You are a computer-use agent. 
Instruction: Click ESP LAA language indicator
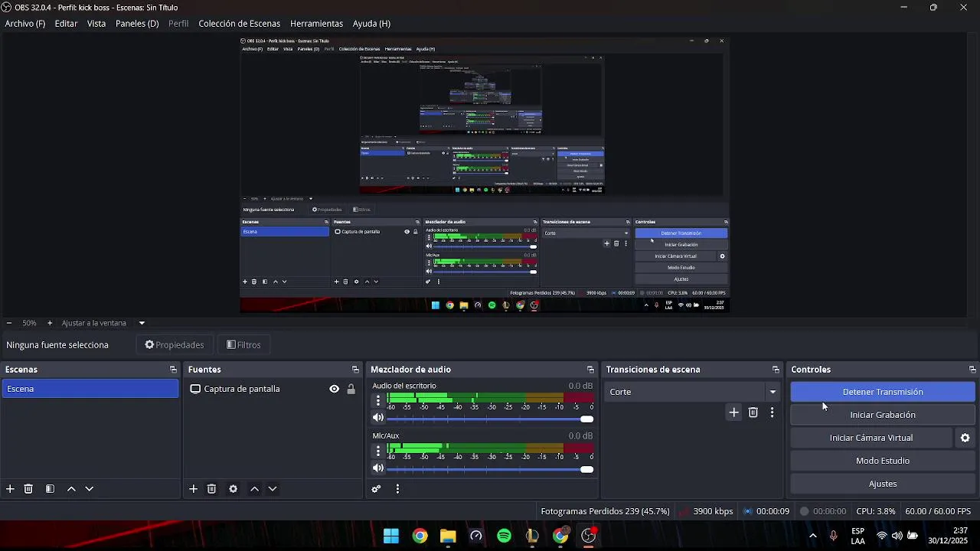coord(858,536)
